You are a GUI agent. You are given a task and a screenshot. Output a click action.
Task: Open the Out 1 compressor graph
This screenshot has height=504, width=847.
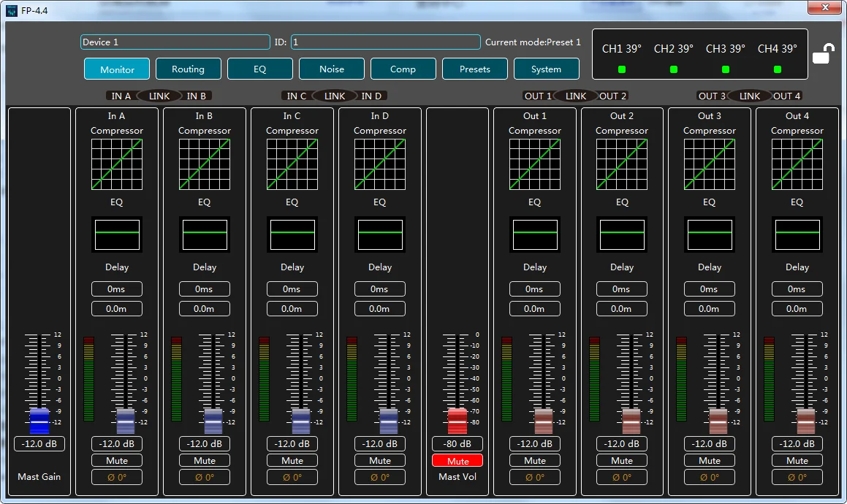tap(534, 164)
